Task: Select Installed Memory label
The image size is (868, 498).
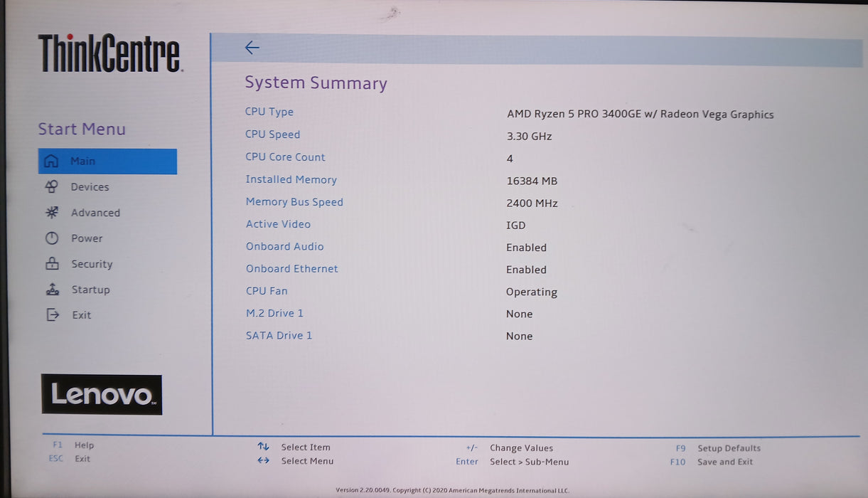Action: click(291, 179)
